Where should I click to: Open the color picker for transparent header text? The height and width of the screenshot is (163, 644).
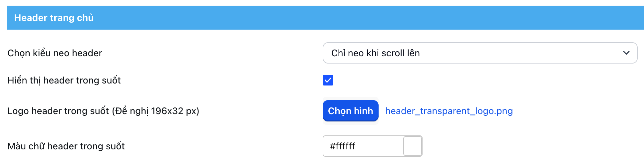point(413,146)
